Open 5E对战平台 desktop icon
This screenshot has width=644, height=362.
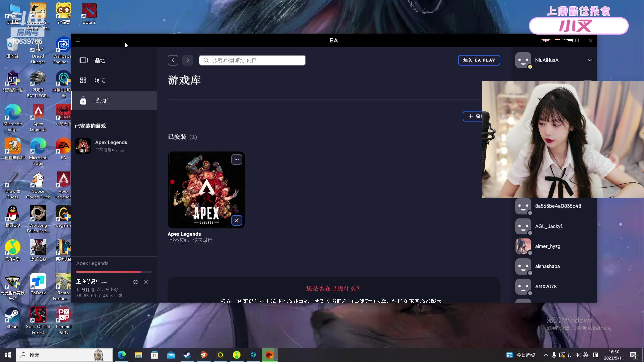coord(13,81)
